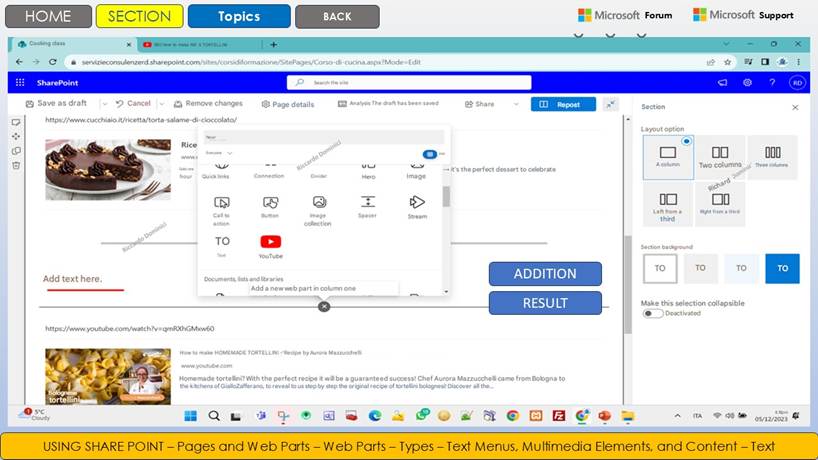Viewport: 818px width, 460px height.
Task: Select the Call to action web part
Action: coord(221,210)
